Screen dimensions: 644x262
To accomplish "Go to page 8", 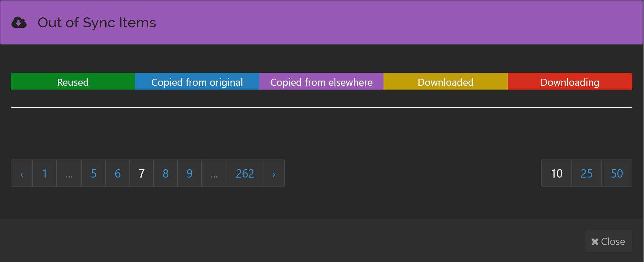I will [x=166, y=173].
